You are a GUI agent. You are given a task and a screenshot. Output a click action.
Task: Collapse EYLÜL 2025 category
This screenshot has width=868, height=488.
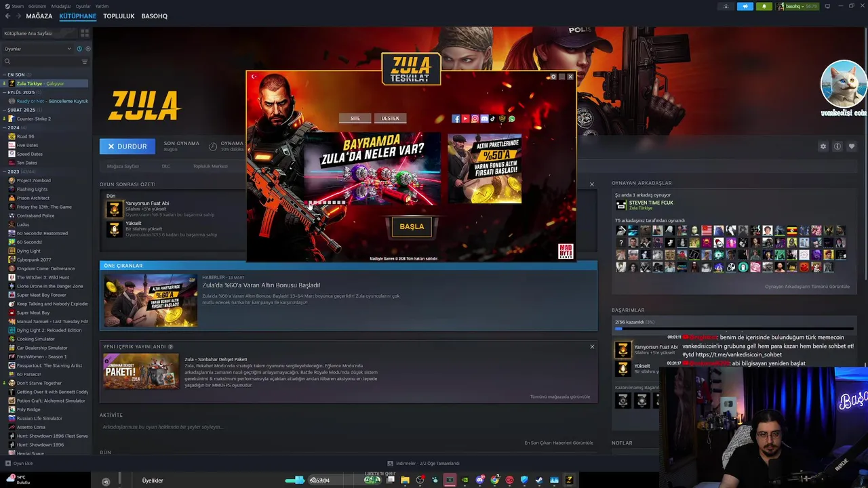click(4, 92)
